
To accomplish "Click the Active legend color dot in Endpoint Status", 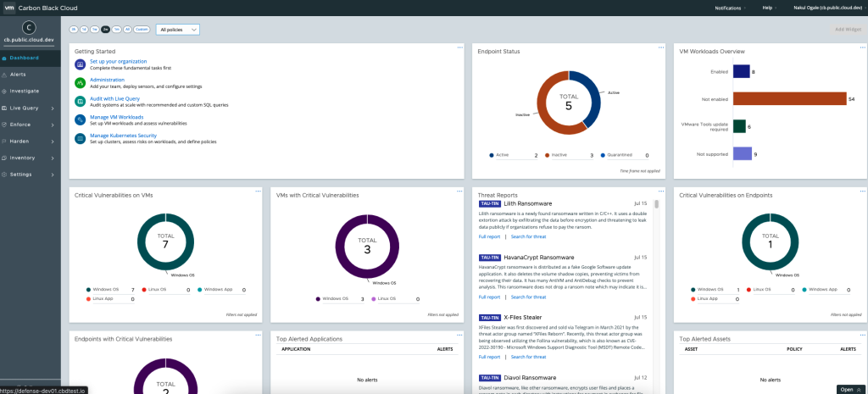I will pos(492,156).
